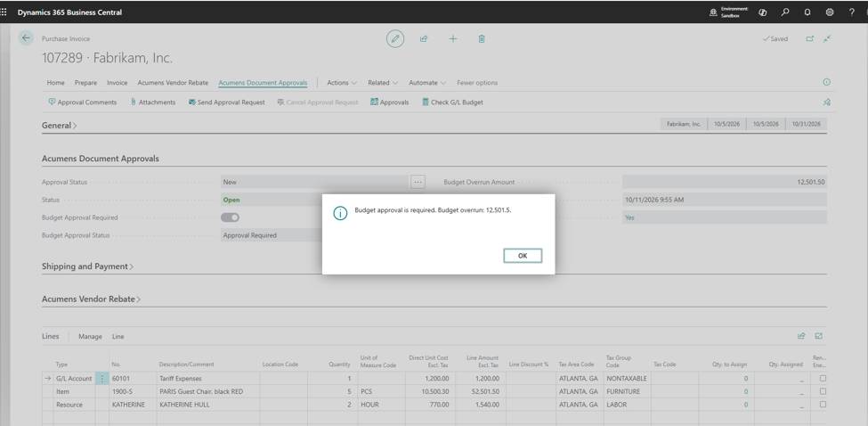Viewport: 868px width, 426px height.
Task: Open Acumens Vendor Rebate tab
Action: tap(173, 83)
